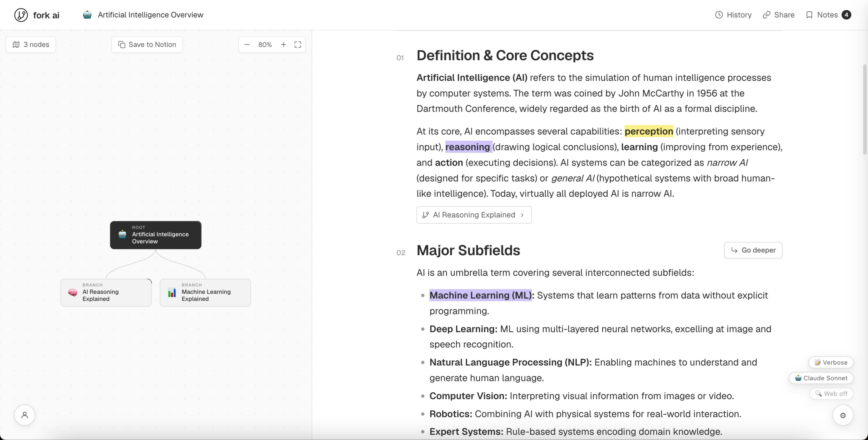Viewport: 868px width, 440px height.
Task: Click the italic phrase narrow AI
Action: coord(727,163)
